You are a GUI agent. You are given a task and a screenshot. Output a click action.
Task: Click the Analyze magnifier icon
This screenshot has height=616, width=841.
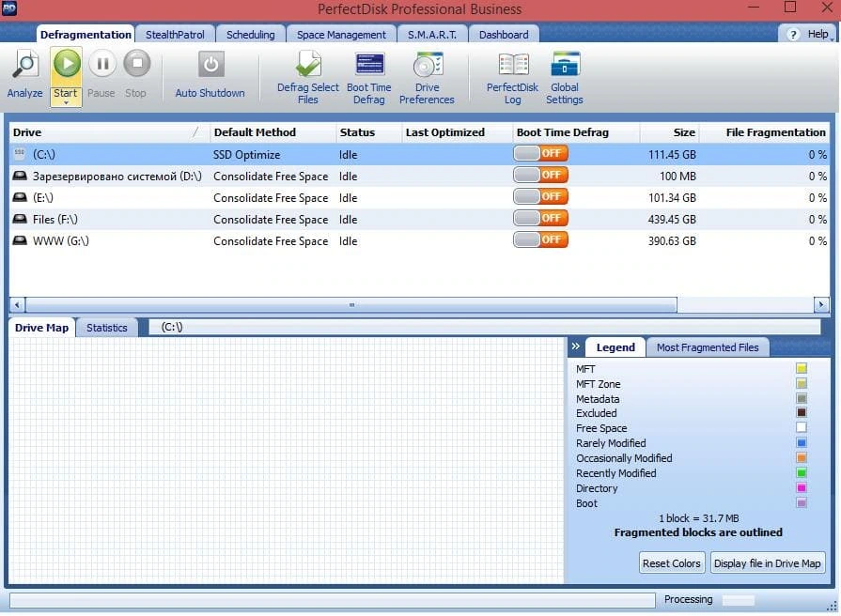25,65
